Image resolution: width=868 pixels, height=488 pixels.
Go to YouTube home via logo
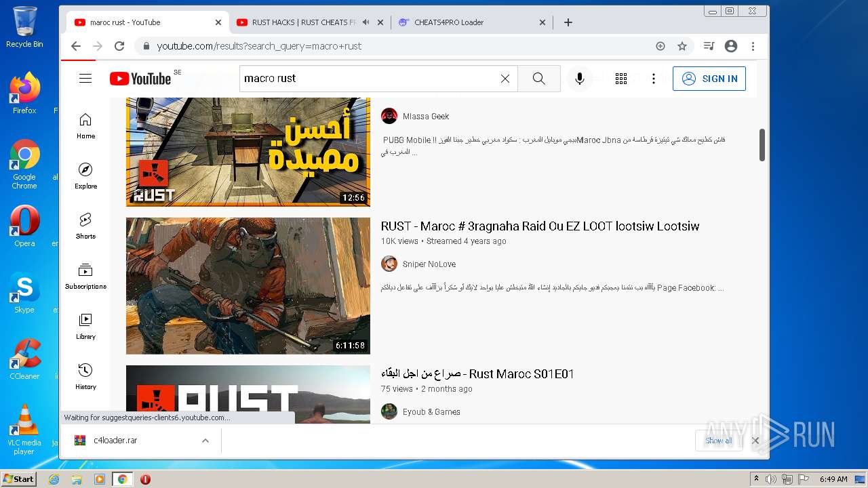140,79
